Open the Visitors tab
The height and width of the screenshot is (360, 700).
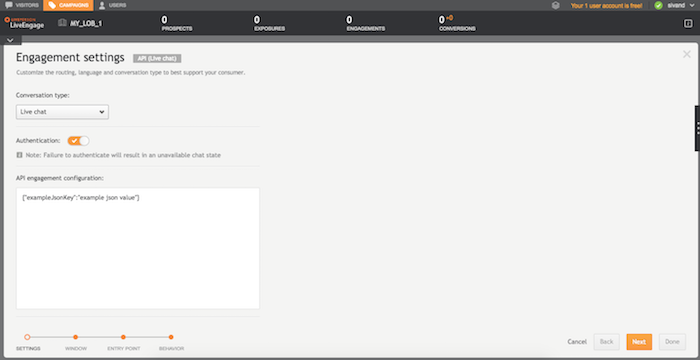(x=21, y=5)
